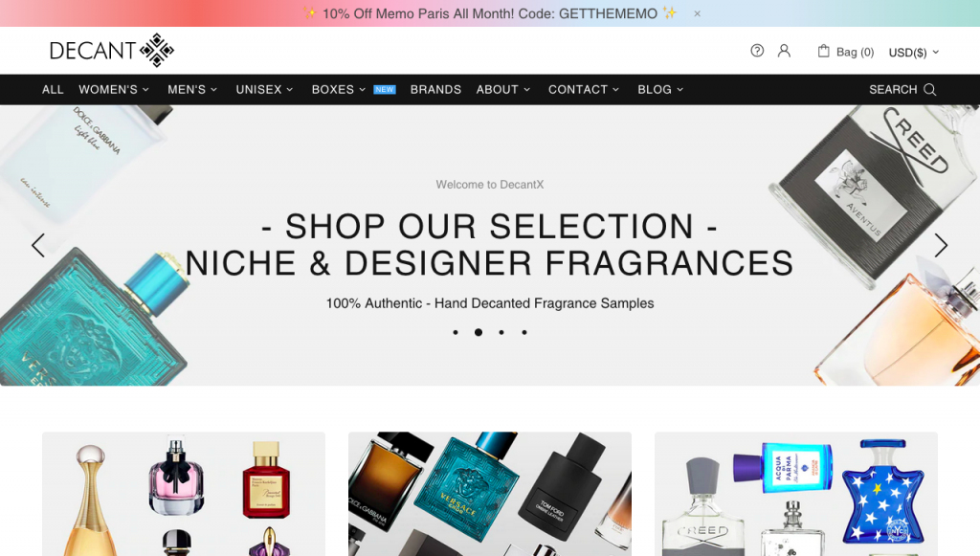This screenshot has height=556, width=980.
Task: Open the All products menu item
Action: coord(53,89)
